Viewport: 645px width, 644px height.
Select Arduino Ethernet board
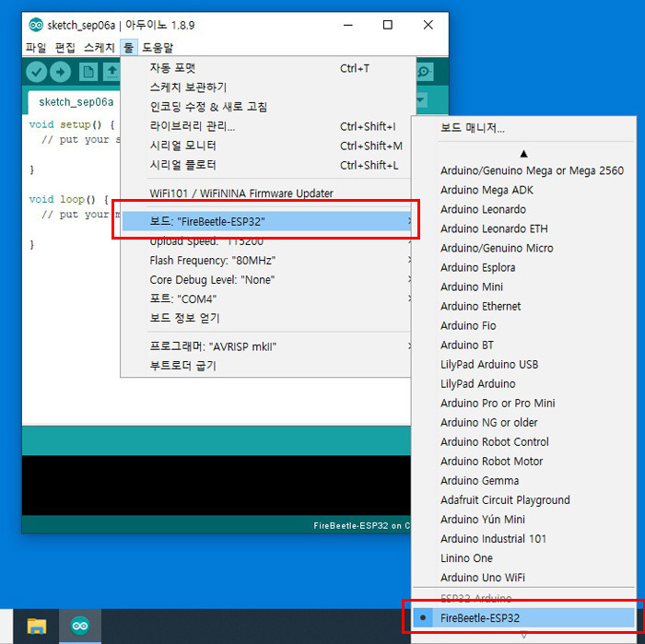pos(523,306)
